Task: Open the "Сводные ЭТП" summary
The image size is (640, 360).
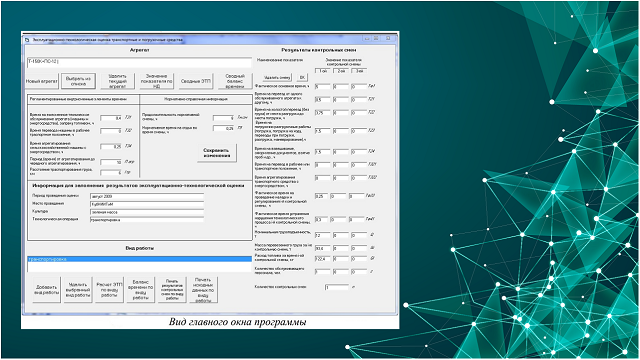Action: tap(196, 81)
